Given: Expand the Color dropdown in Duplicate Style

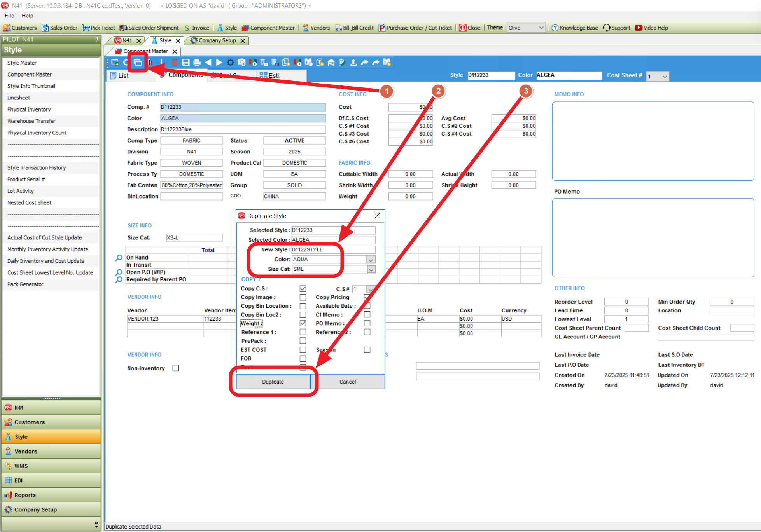Looking at the screenshot, I should pyautogui.click(x=371, y=260).
